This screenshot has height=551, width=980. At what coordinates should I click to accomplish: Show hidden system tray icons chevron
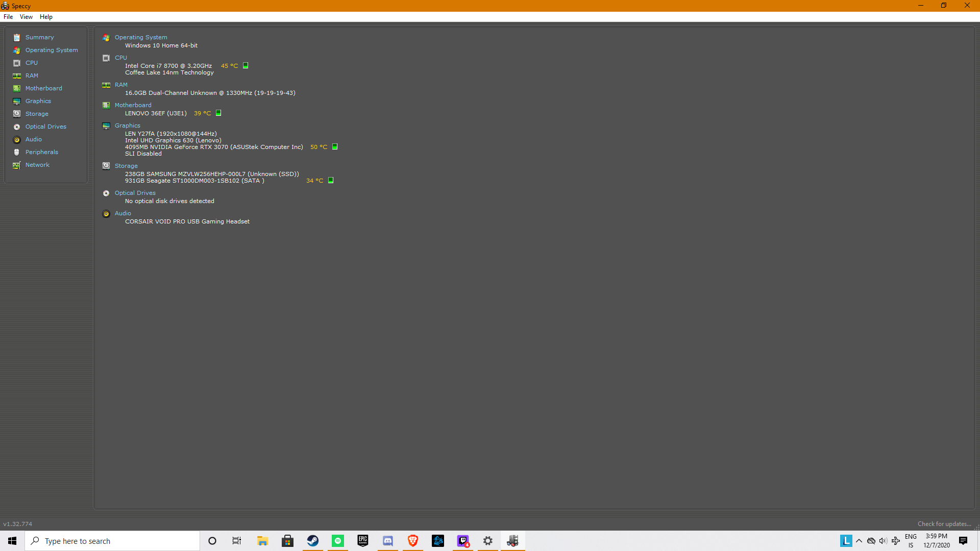tap(859, 541)
